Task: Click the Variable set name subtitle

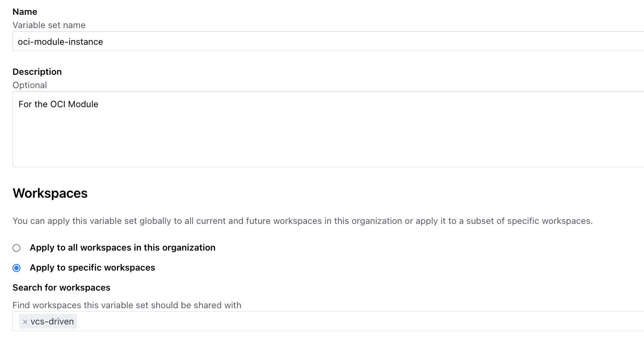Action: 49,25
